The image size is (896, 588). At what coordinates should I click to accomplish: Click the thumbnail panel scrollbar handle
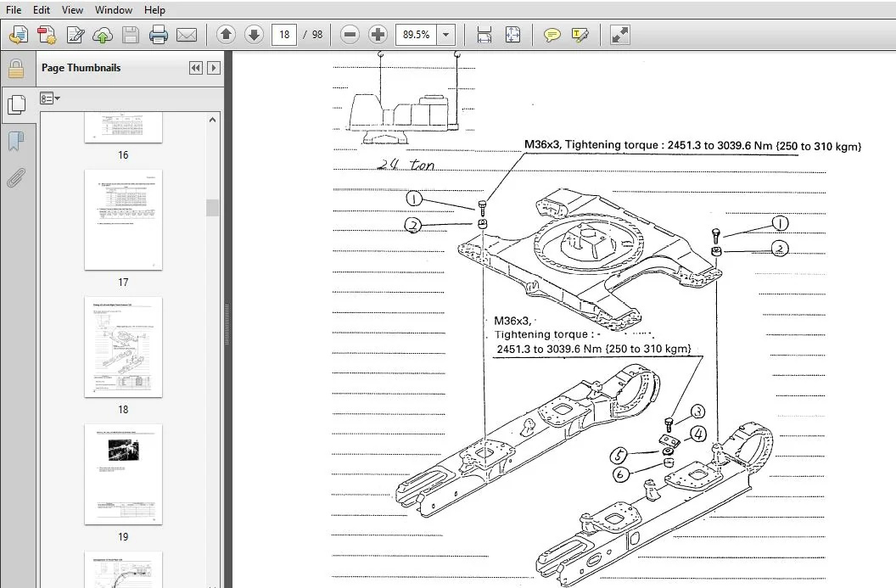213,207
